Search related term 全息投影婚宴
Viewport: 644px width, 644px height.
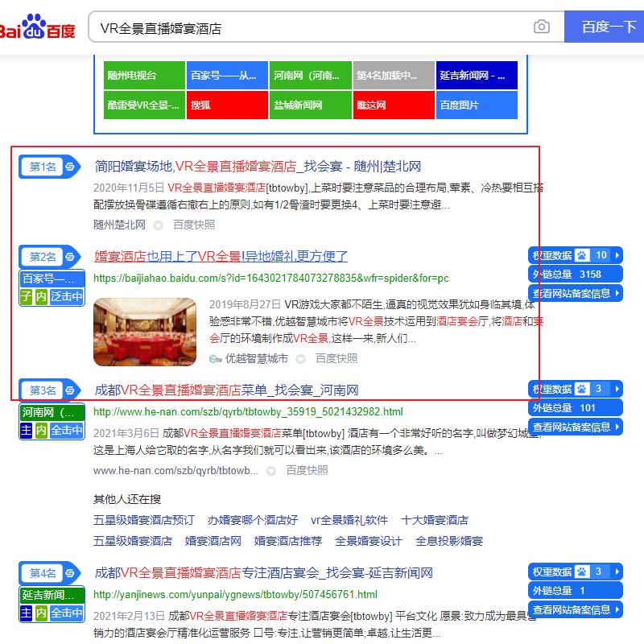tap(449, 541)
